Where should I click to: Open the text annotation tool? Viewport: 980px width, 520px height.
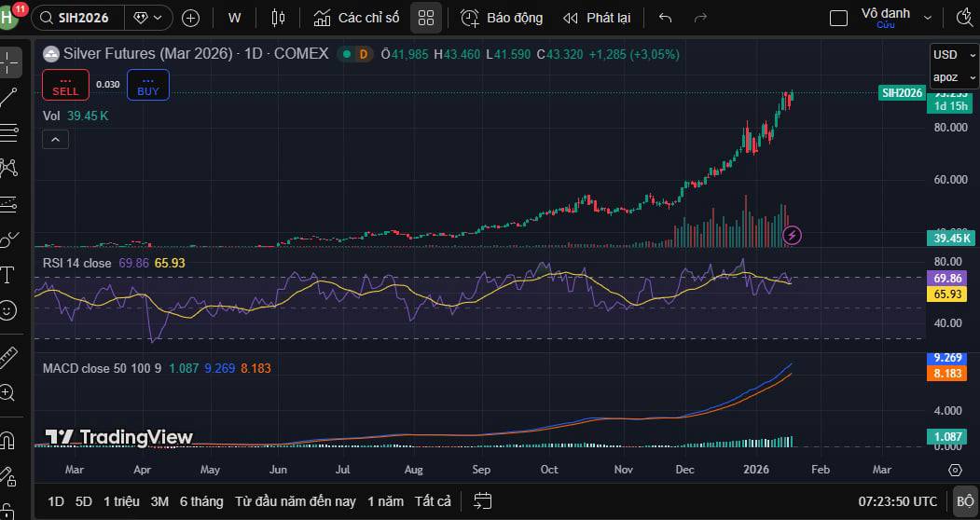click(x=8, y=275)
